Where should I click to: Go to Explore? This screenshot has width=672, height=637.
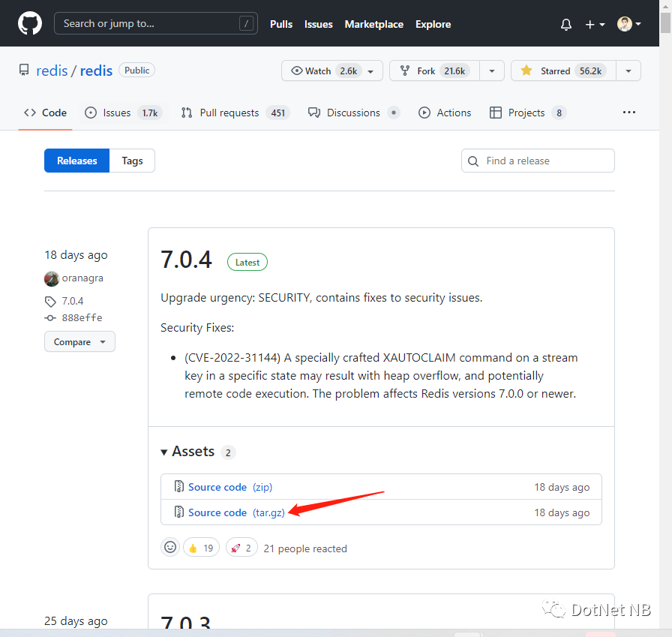[433, 25]
